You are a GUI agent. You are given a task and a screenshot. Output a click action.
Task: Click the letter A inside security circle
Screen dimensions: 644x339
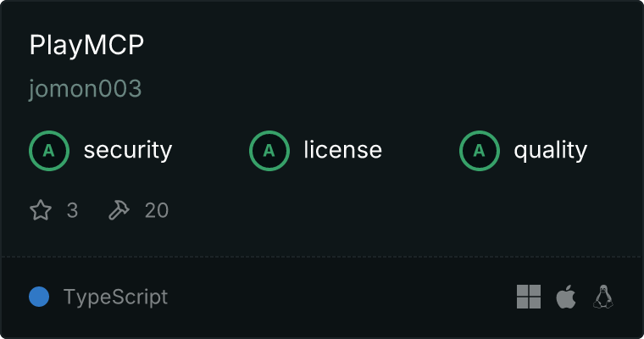[x=49, y=151]
